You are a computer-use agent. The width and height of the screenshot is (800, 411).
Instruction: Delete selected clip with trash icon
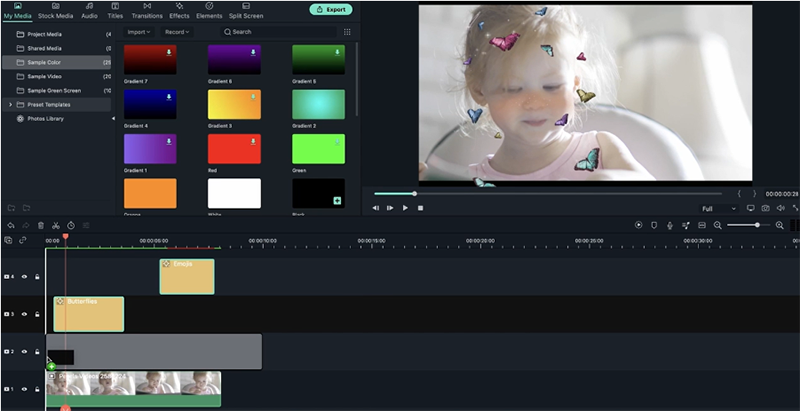pos(41,225)
